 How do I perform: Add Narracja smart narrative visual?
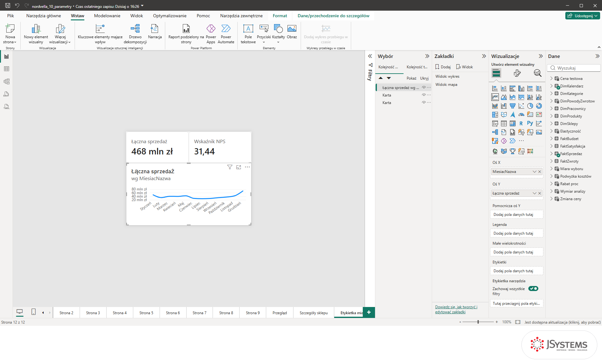click(x=155, y=32)
